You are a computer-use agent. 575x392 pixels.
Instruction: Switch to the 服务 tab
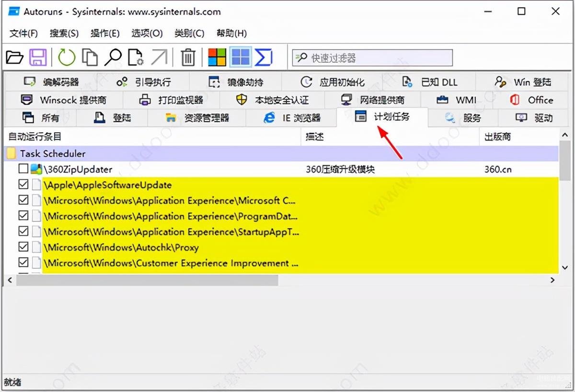pyautogui.click(x=463, y=118)
